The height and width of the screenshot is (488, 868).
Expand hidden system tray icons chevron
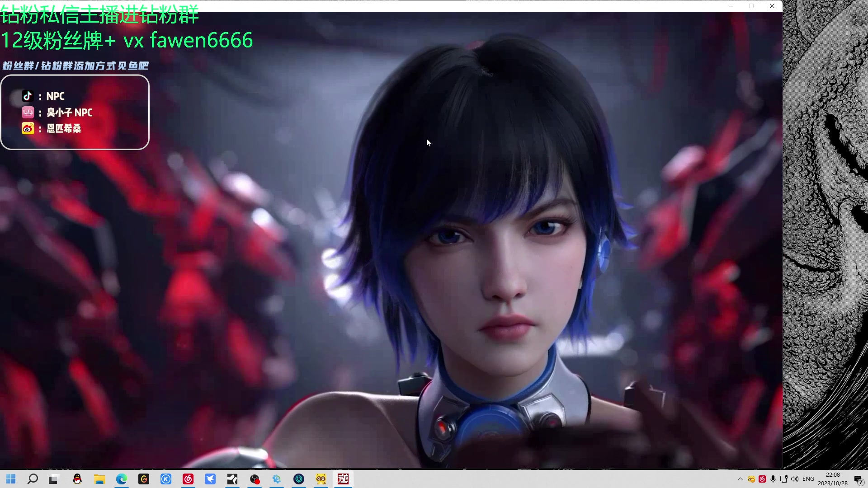[740, 479]
